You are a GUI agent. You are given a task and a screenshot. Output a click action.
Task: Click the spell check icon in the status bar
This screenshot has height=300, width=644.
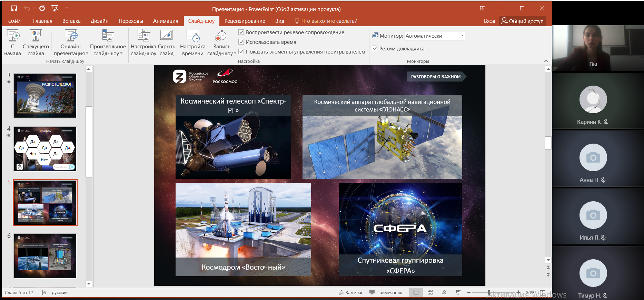[43, 292]
